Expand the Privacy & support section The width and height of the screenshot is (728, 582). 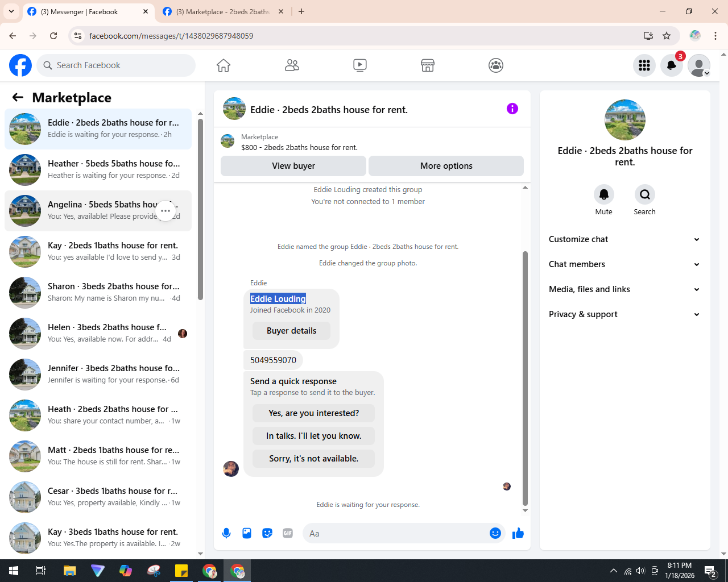coord(624,314)
